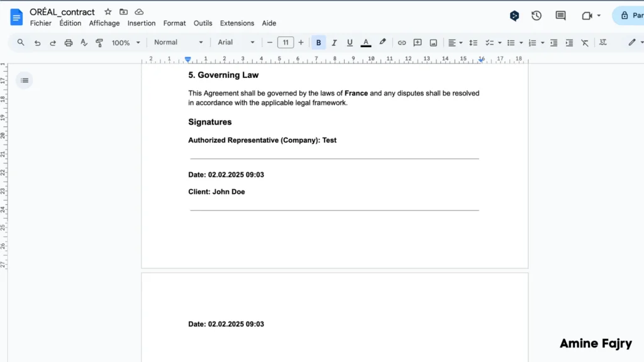Open input tools icon

point(603,42)
